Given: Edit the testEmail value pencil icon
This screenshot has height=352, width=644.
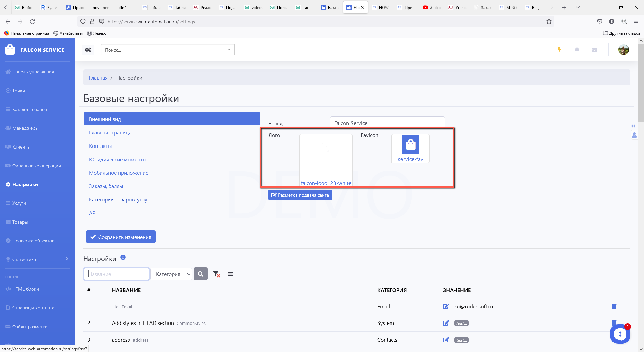Looking at the screenshot, I should coord(446,306).
